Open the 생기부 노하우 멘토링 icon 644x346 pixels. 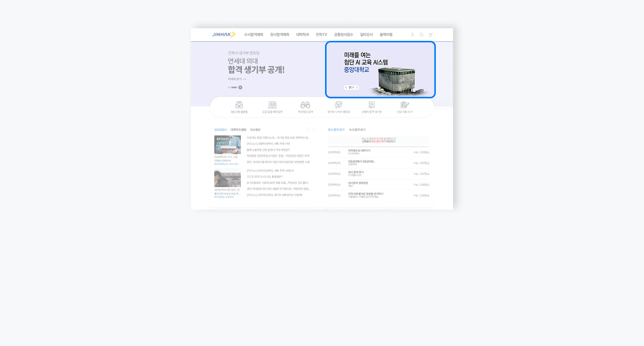click(x=339, y=105)
